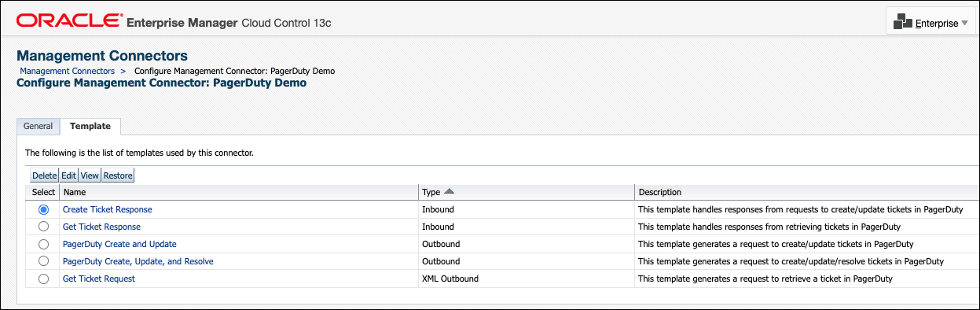Switch to the General tab

click(38, 126)
